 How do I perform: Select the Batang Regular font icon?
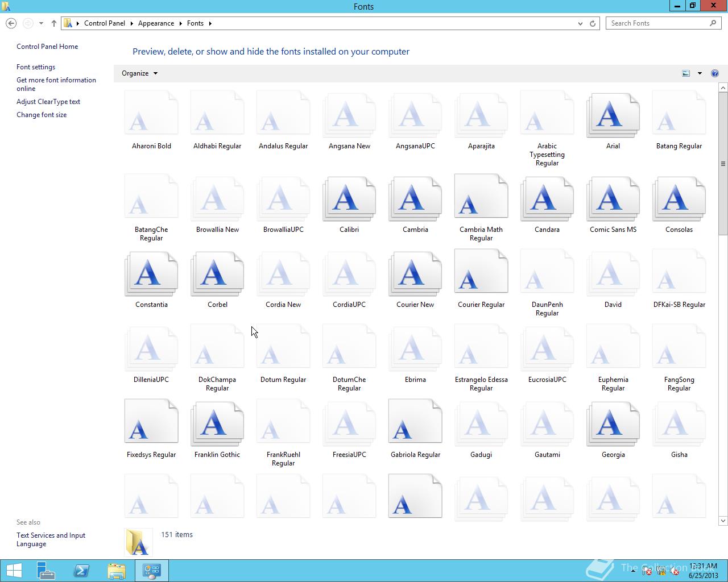[679, 113]
